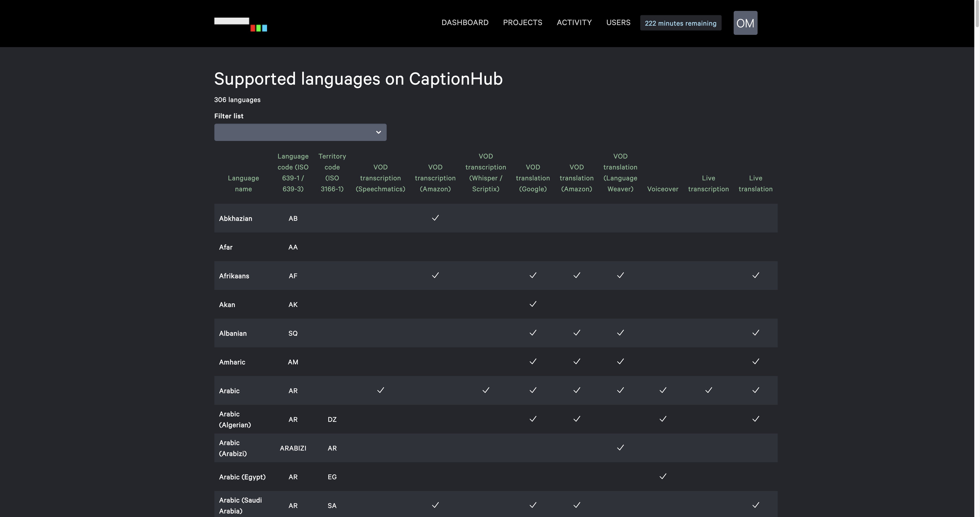Screen dimensions: 980x517
Task: Click Abkhazian's VOD transcription (Amazon) checkmark
Action: pyautogui.click(x=435, y=218)
